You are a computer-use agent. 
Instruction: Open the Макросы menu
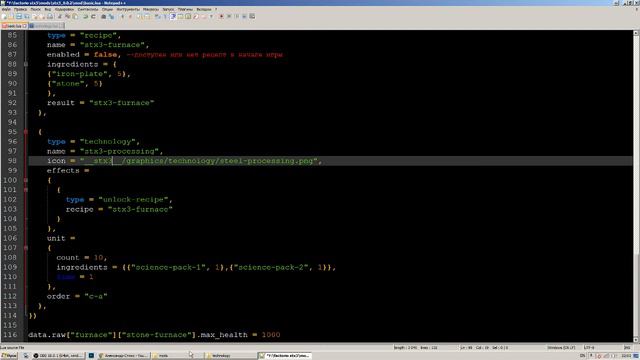pyautogui.click(x=151, y=9)
